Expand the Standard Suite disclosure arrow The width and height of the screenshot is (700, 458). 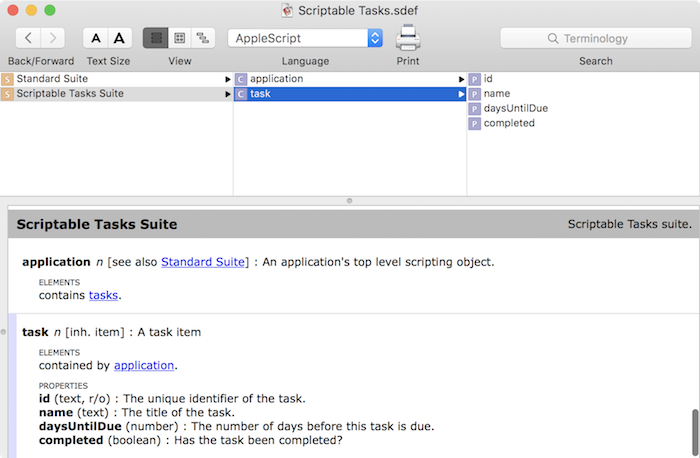[228, 79]
